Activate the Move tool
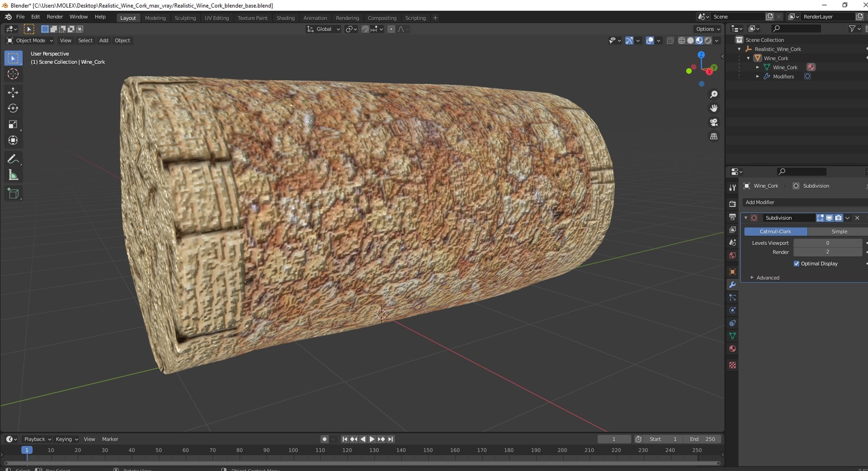Screen dimensions: 868x471 point(13,92)
